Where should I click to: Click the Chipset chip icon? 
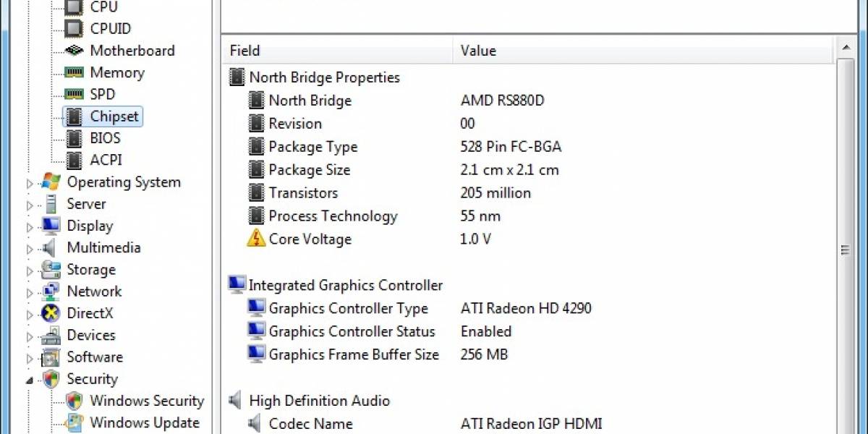click(x=74, y=116)
